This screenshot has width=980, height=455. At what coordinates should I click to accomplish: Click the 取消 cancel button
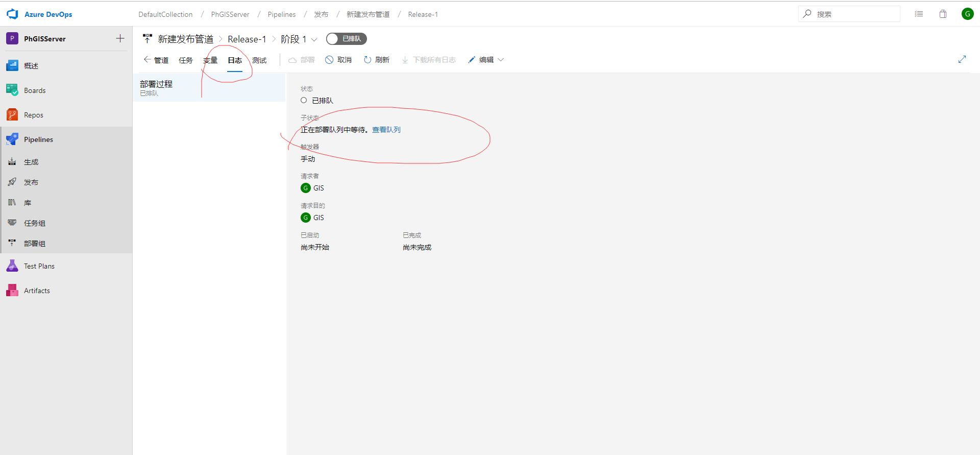[x=339, y=60]
